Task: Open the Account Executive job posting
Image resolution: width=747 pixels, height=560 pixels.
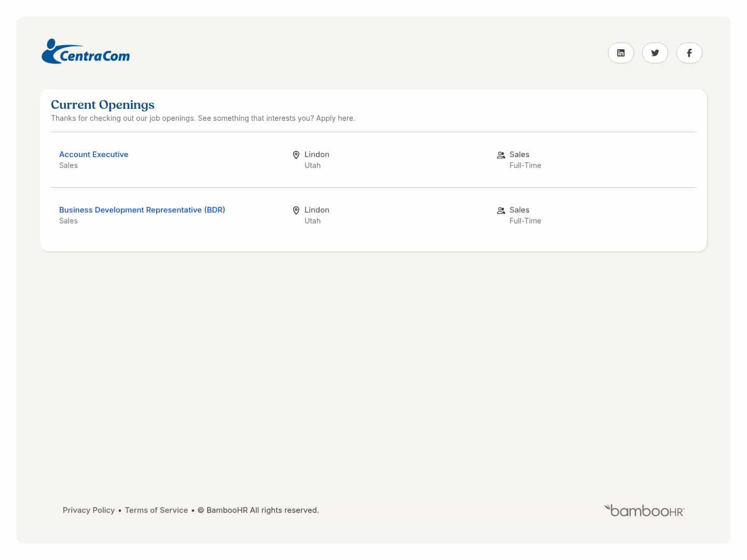Action: (93, 155)
